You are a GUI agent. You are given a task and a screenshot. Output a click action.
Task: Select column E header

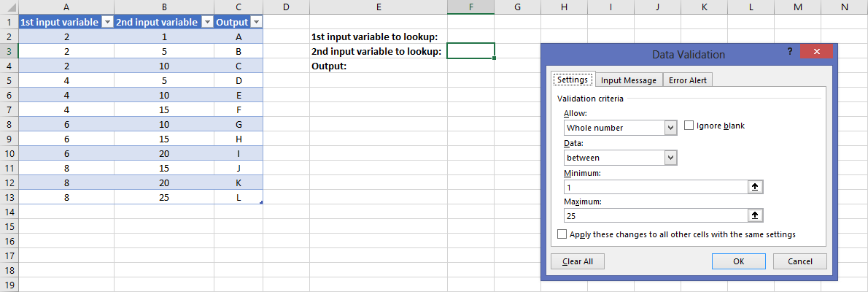[379, 7]
